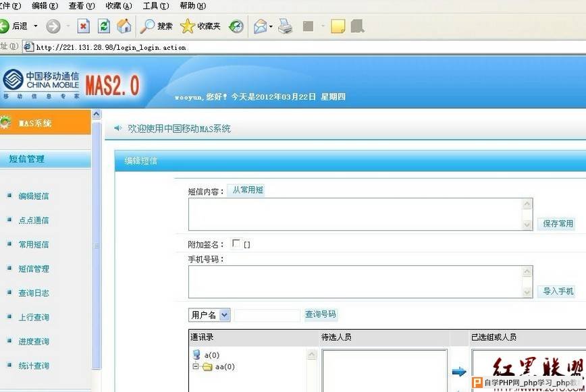Click up arrow of 短信内容 scrollbar
Screen dimensions: 586x392
pyautogui.click(x=527, y=204)
